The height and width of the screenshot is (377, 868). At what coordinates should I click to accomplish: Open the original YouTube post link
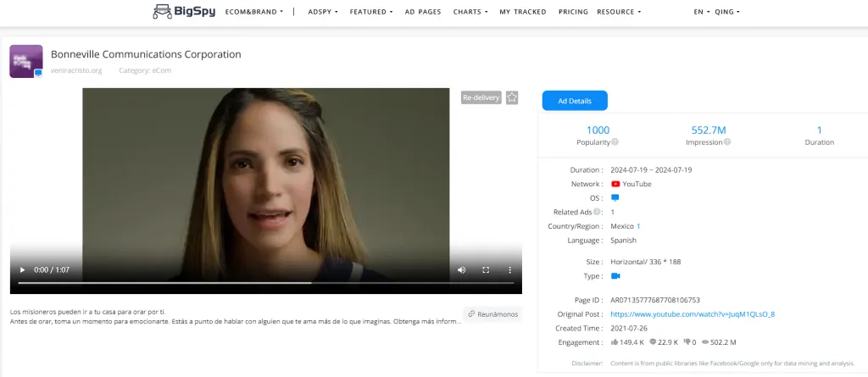point(693,313)
